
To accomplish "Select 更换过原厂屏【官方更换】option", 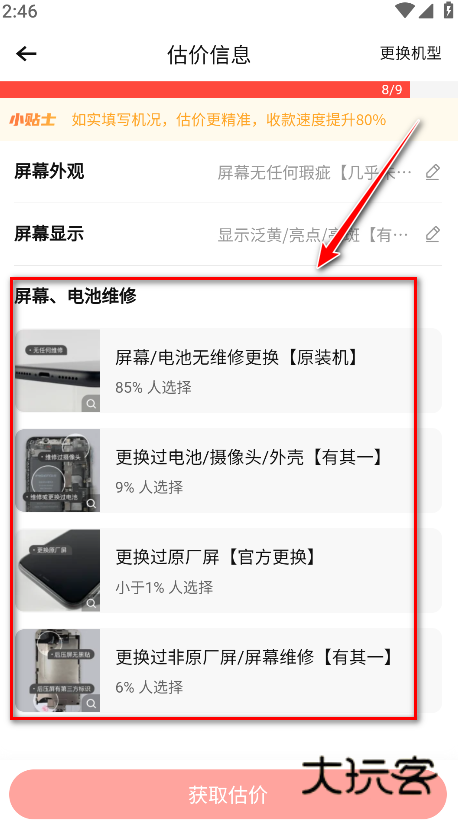I will coord(228,571).
